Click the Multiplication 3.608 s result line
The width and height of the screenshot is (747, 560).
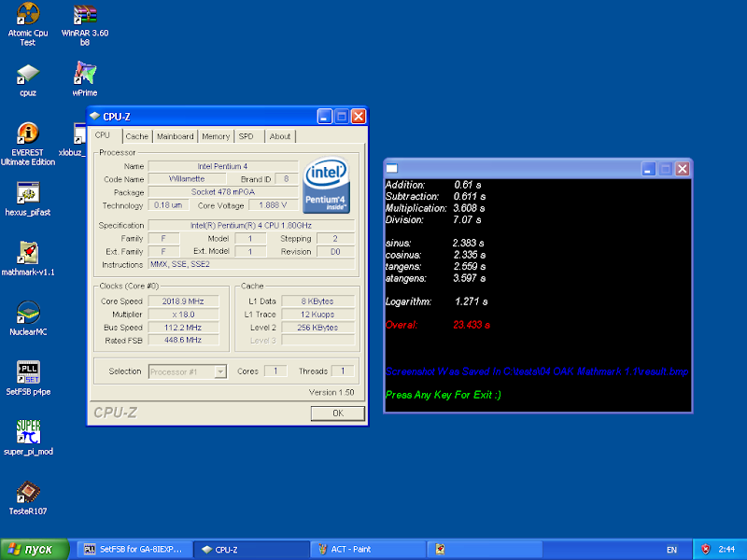tap(435, 208)
